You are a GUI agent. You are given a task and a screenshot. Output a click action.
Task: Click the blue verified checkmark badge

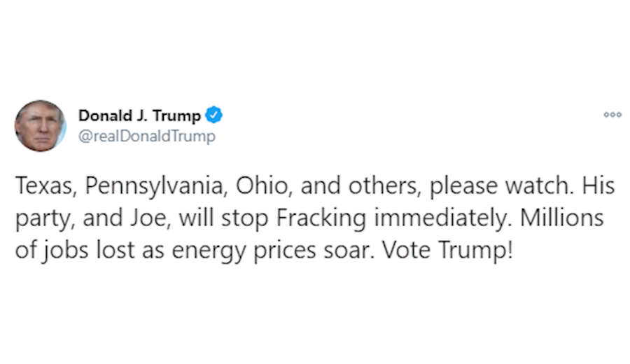[214, 115]
